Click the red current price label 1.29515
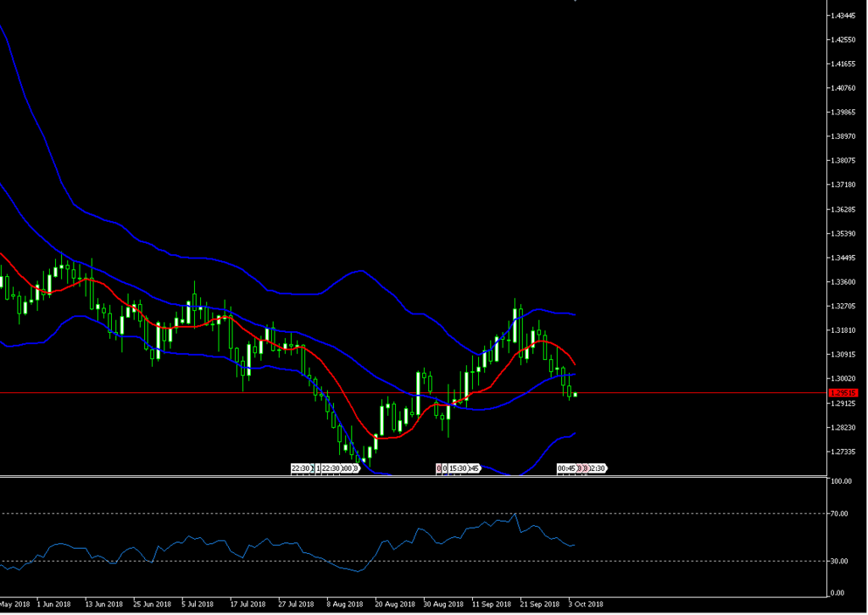The width and height of the screenshot is (868, 615). (x=843, y=393)
